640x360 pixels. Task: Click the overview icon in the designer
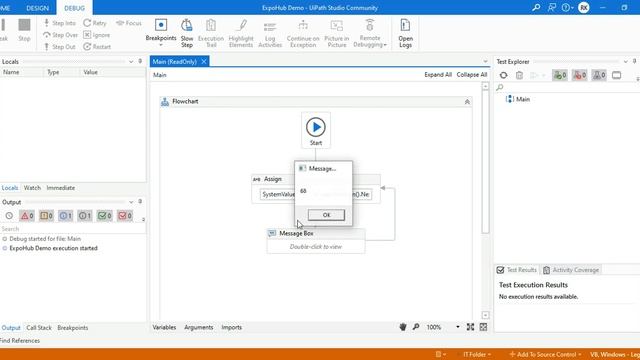(x=483, y=327)
